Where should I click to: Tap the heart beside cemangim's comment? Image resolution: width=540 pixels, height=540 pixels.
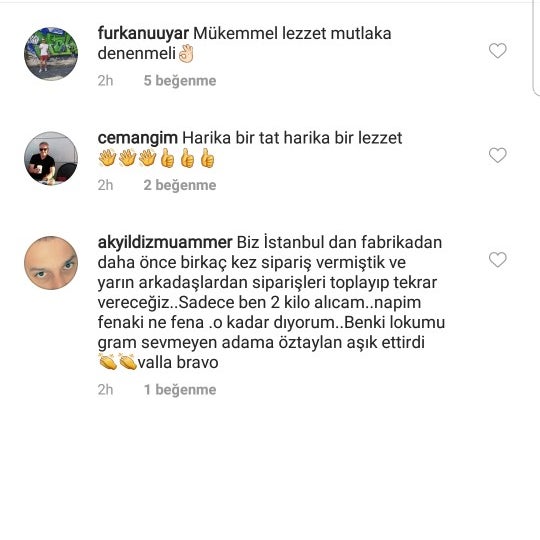tap(498, 155)
